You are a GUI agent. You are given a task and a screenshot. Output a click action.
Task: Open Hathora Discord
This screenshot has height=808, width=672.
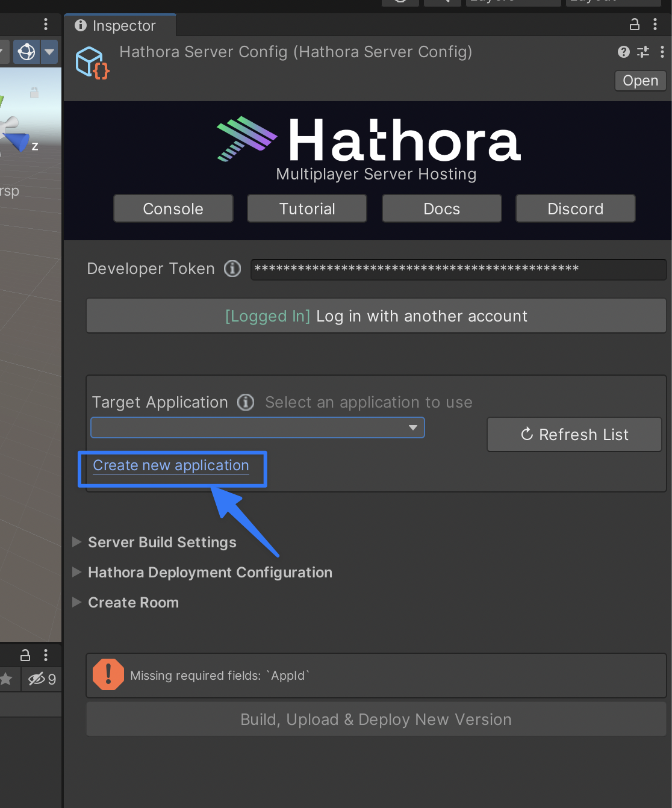pyautogui.click(x=575, y=208)
